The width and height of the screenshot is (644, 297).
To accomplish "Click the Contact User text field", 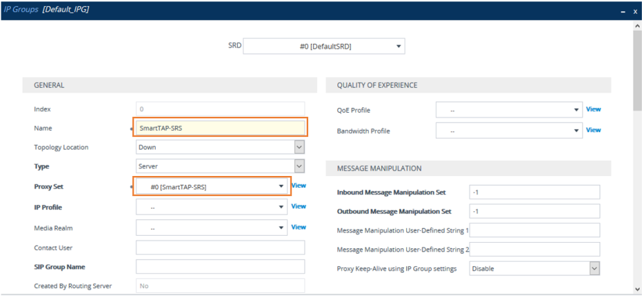I will (x=220, y=248).
